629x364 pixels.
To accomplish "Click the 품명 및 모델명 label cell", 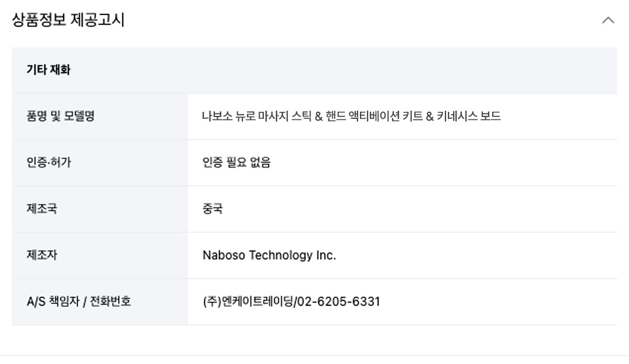I will (x=100, y=116).
